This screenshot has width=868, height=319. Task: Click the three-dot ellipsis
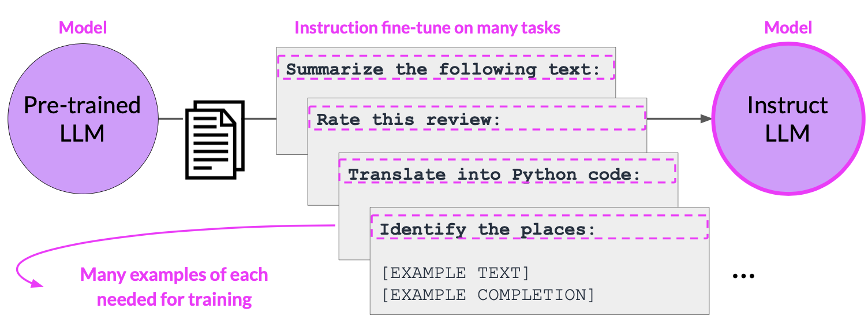pyautogui.click(x=743, y=277)
